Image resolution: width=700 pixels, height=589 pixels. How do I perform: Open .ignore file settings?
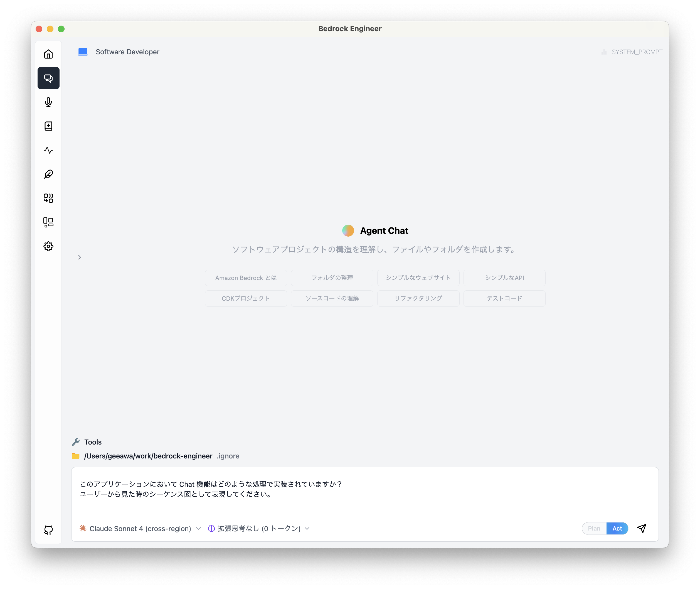[x=228, y=456]
